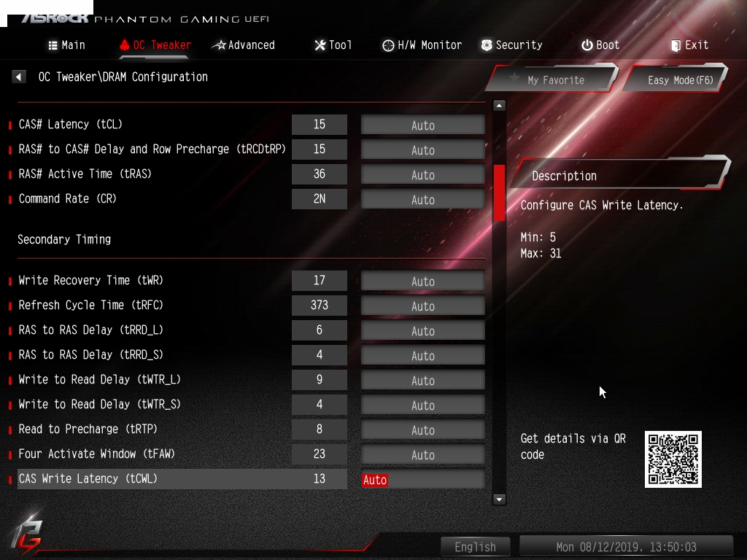Click tRFC current value 373

pyautogui.click(x=320, y=306)
